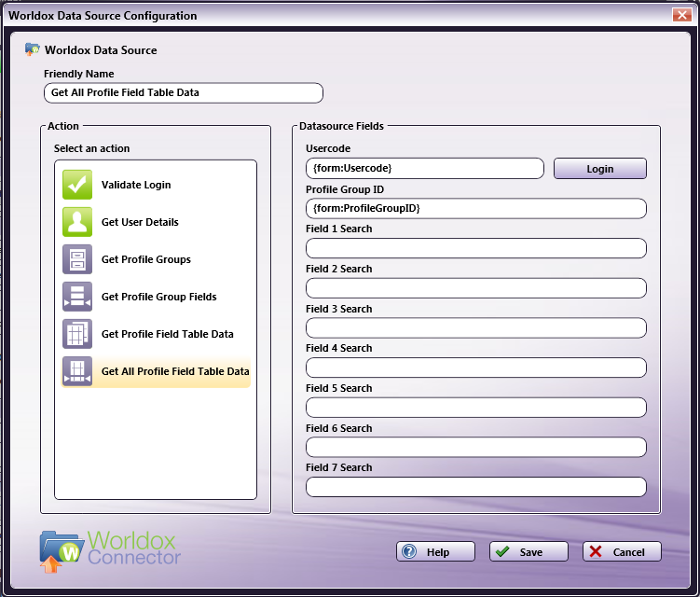Click into the Friendly Name field

pyautogui.click(x=184, y=93)
